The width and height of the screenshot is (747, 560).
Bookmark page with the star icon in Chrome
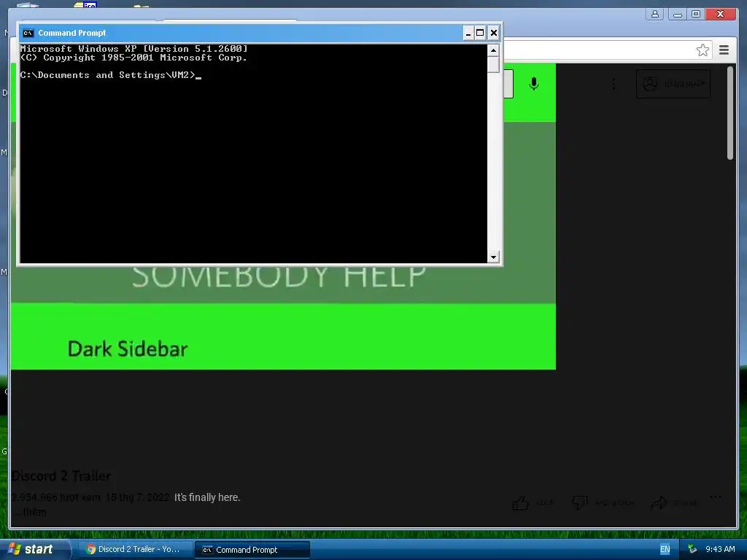[703, 50]
